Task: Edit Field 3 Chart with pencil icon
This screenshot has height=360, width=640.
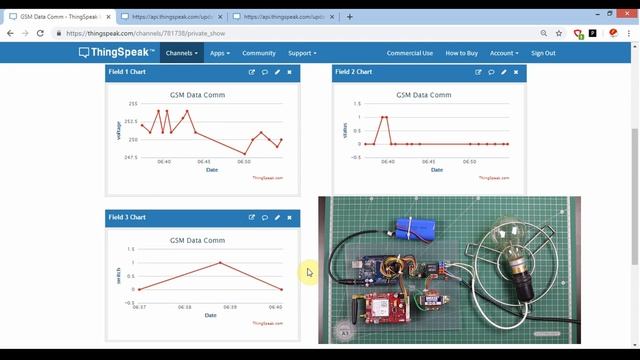Action: [277, 217]
